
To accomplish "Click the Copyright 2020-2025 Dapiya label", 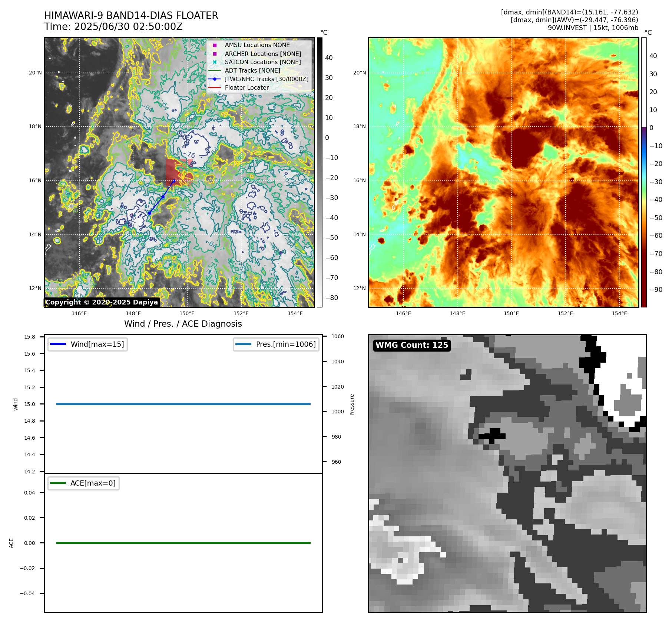I will [102, 302].
